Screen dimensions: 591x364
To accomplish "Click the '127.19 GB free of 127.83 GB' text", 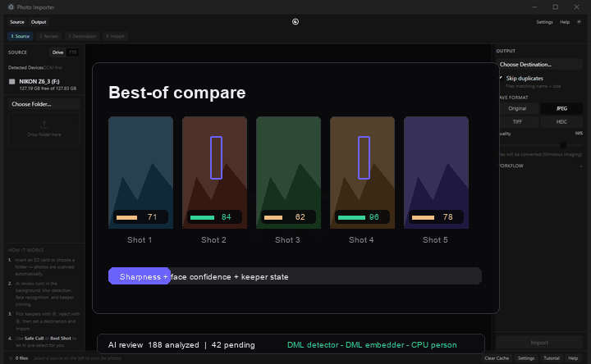I will point(48,89).
